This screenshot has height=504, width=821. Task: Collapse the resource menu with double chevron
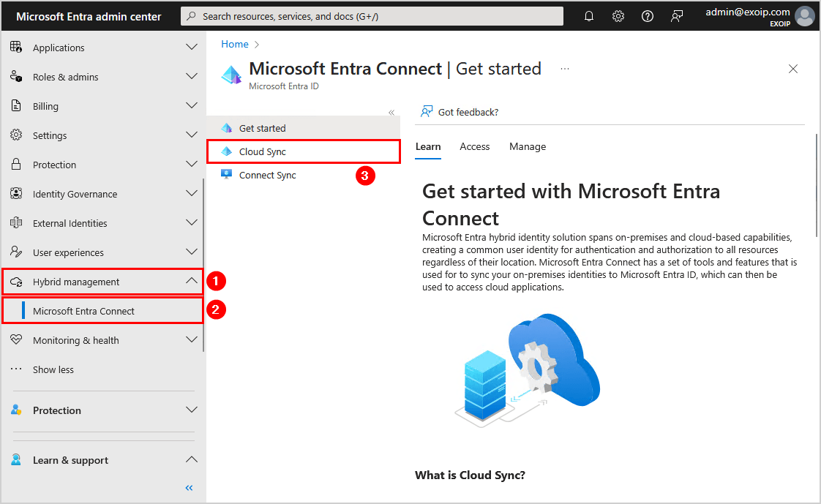(x=391, y=113)
